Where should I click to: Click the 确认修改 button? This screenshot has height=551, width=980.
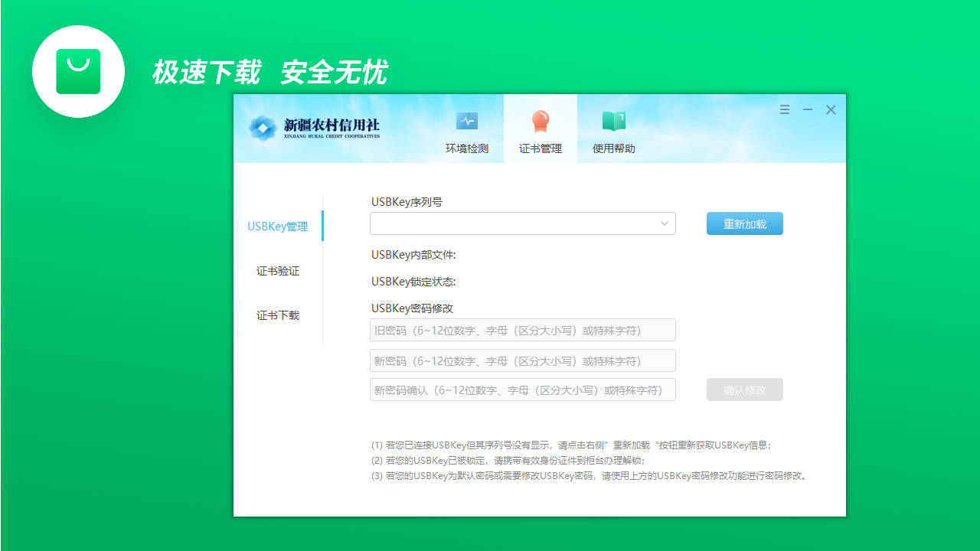coord(744,389)
